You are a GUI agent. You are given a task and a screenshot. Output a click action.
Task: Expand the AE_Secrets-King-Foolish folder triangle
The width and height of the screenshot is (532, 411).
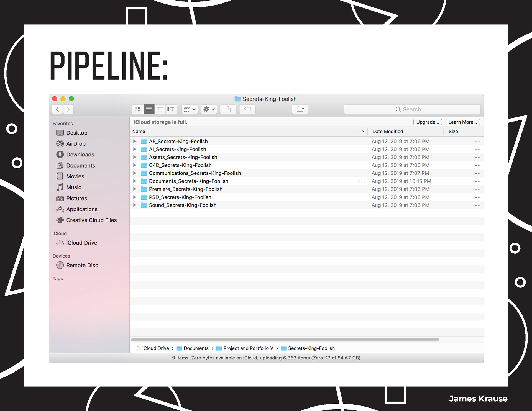click(x=135, y=141)
